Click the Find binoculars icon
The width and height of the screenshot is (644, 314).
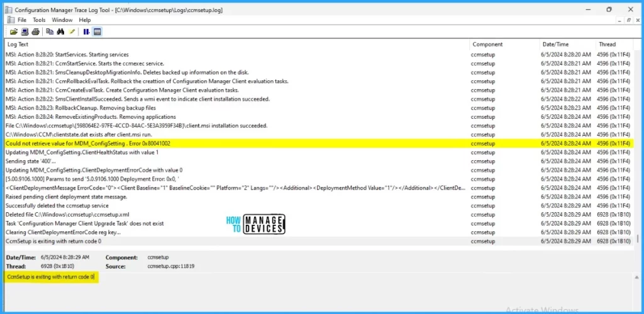60,31
